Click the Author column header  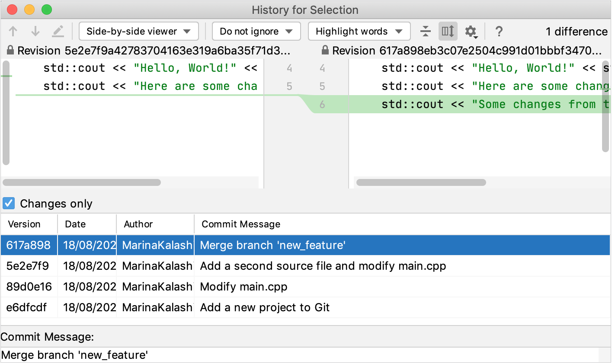[138, 224]
